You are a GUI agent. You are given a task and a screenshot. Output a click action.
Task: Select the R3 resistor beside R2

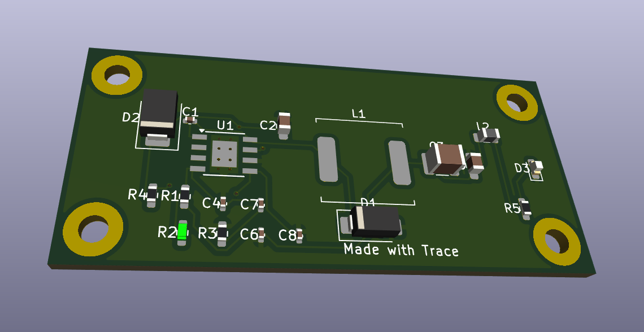click(x=222, y=232)
